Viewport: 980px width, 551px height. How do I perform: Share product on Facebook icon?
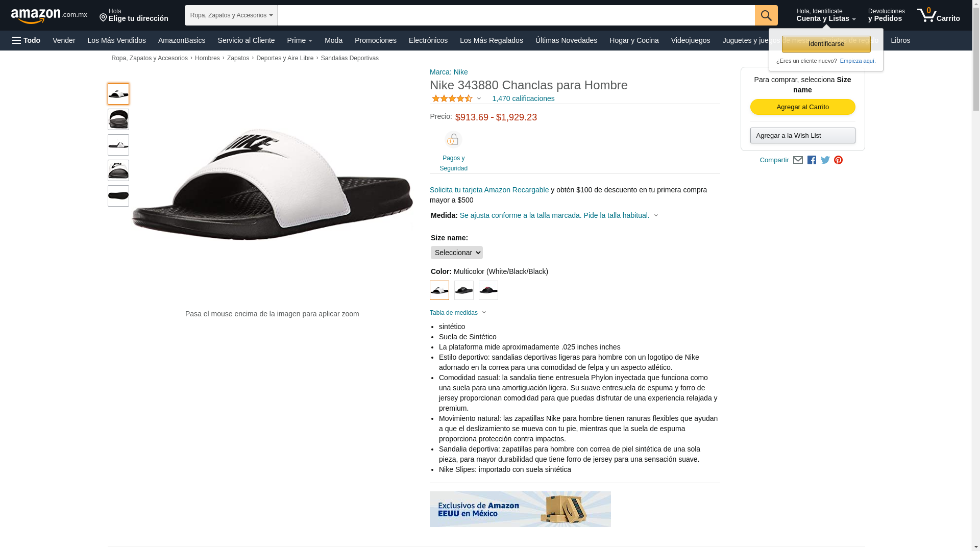click(x=812, y=160)
